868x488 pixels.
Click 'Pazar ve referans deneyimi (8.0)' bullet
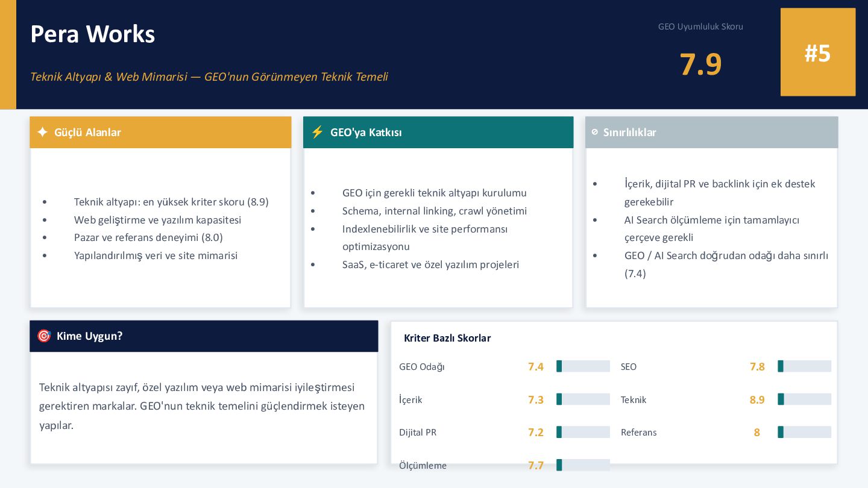(x=148, y=237)
